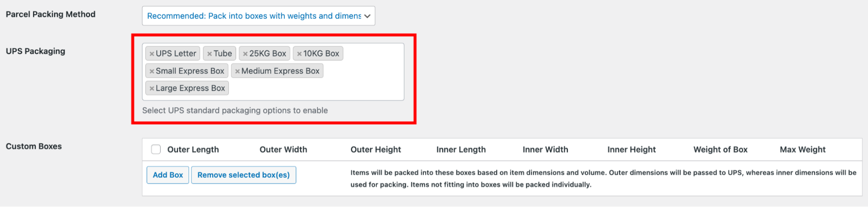Click the Weight of Box column header
Image resolution: width=868 pixels, height=207 pixels.
[x=720, y=150]
